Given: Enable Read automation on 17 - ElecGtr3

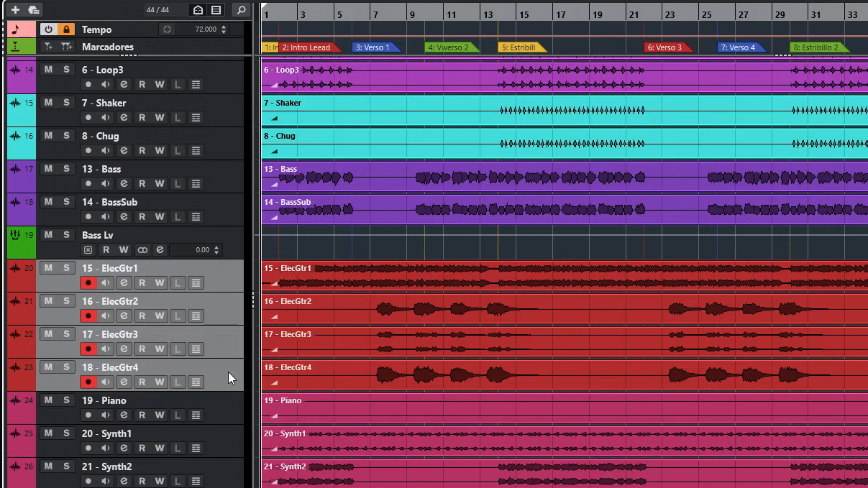Looking at the screenshot, I should pos(142,349).
